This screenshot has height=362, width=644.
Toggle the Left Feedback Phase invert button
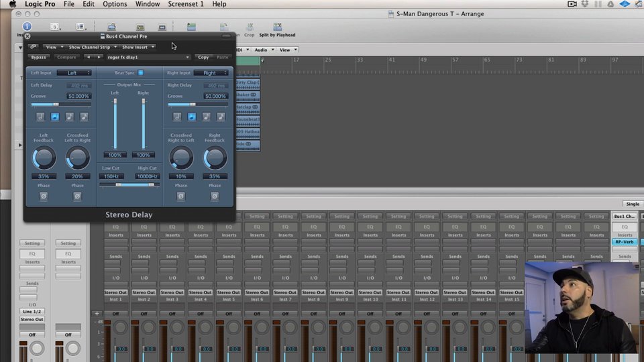coord(44,196)
